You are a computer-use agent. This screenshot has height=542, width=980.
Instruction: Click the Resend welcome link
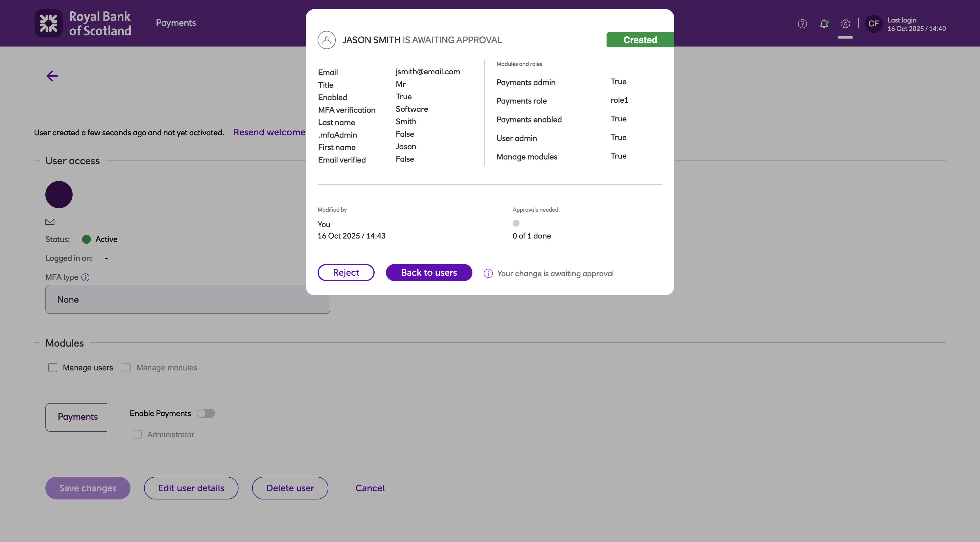[269, 132]
